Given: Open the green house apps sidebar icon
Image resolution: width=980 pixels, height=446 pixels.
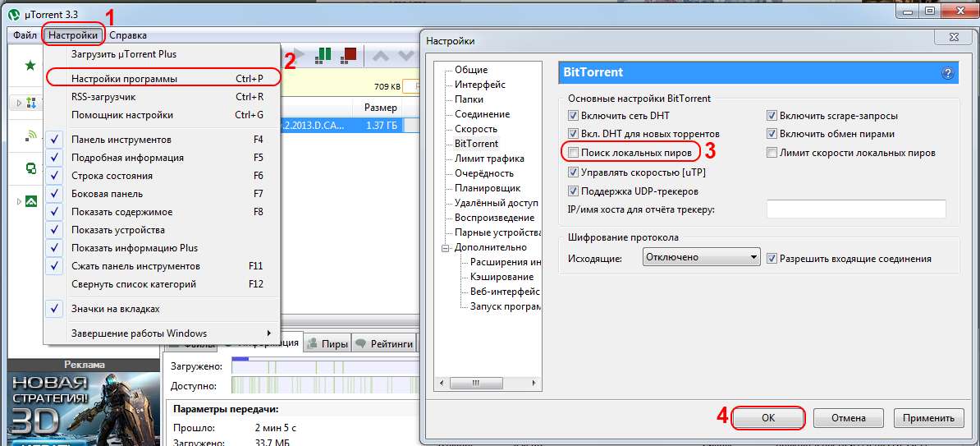Looking at the screenshot, I should click(x=30, y=201).
